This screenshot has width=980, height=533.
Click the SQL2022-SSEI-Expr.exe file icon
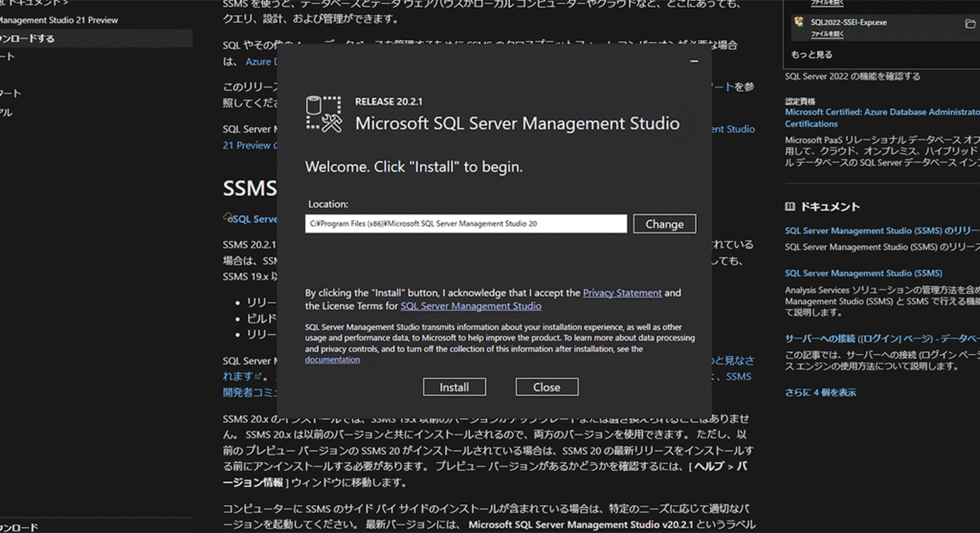point(799,22)
